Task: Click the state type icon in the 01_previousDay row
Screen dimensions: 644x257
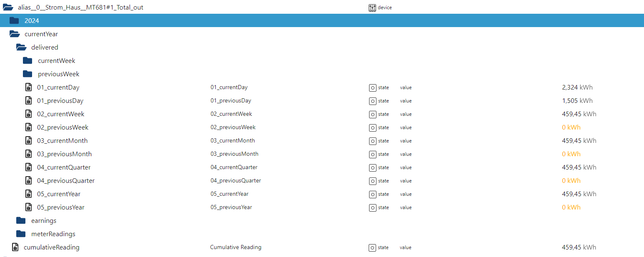Action: coord(372,101)
